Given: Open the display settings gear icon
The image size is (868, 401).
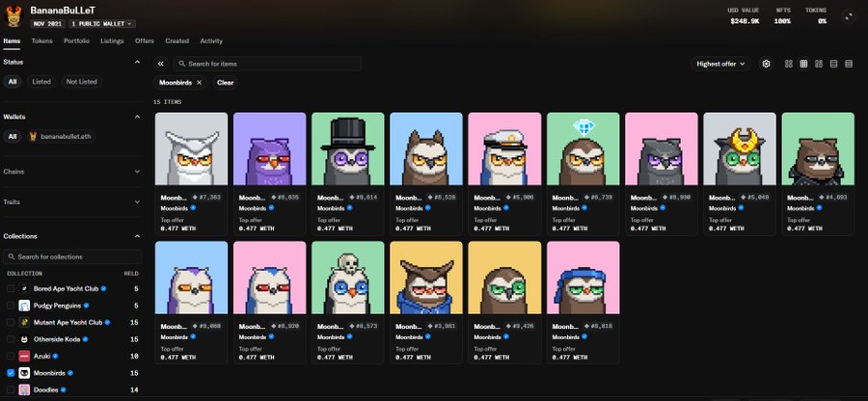Looking at the screenshot, I should click(x=766, y=65).
